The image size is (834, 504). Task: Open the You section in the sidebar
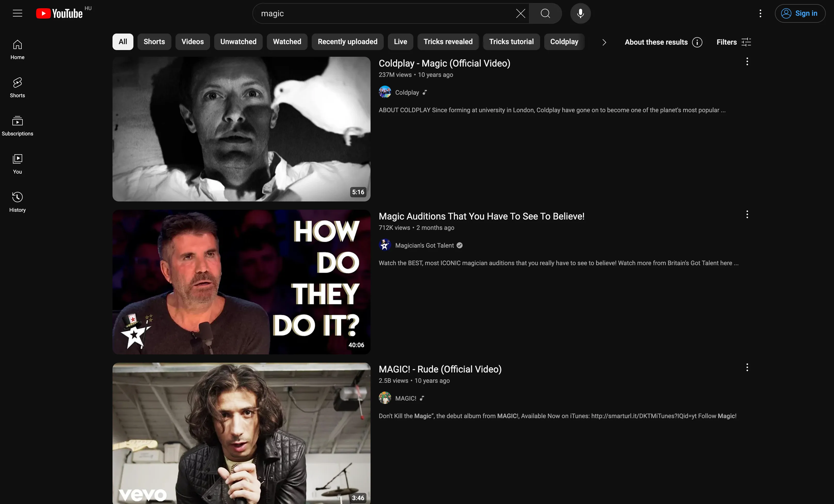click(17, 164)
